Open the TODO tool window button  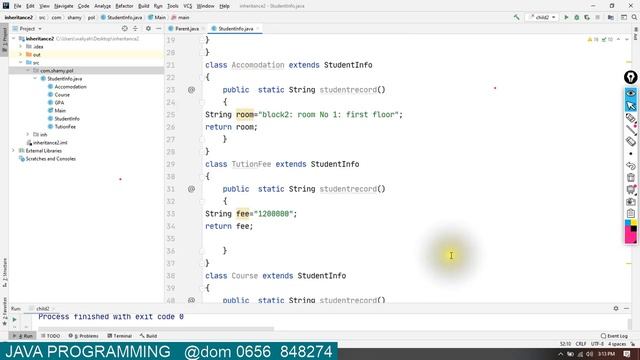(51, 336)
